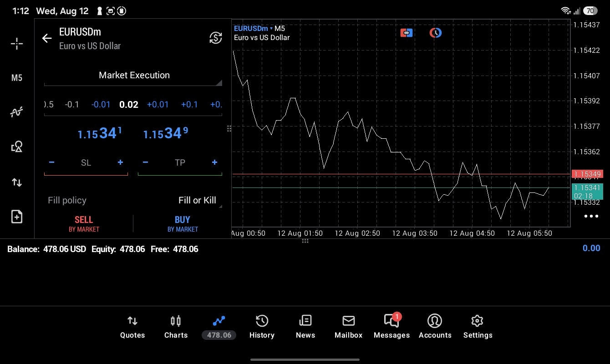
Task: Open the Quotes tab
Action: pyautogui.click(x=132, y=327)
